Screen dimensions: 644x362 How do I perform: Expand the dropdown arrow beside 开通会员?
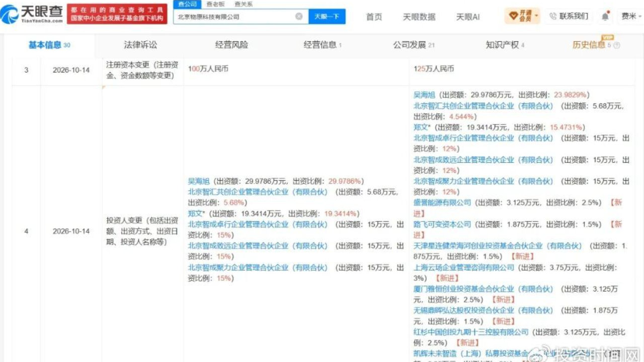click(x=537, y=16)
